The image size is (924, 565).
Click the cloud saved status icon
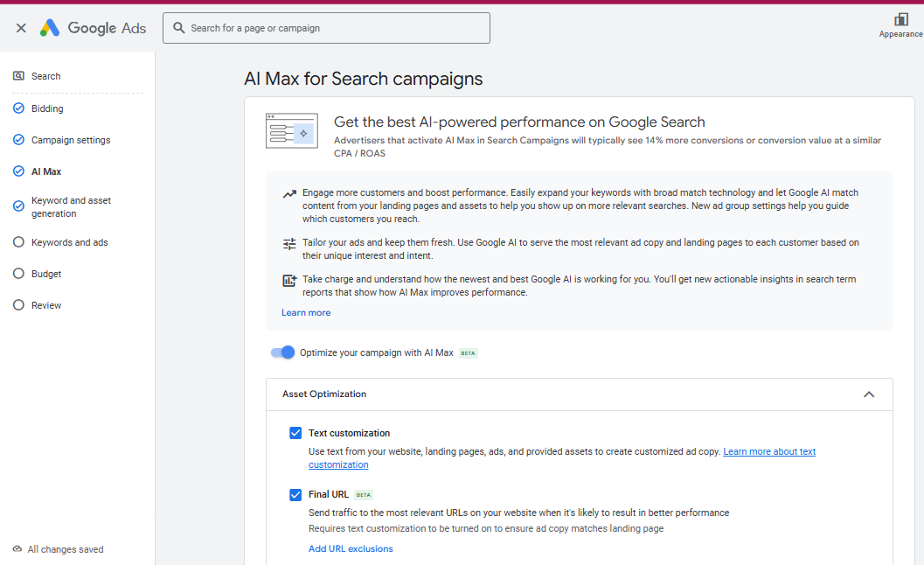point(17,549)
